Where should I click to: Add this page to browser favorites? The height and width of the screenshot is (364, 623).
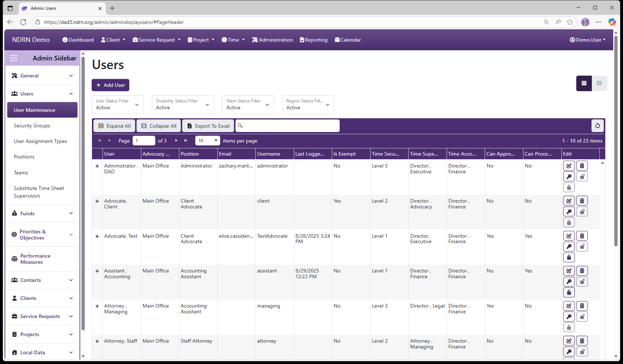pyautogui.click(x=570, y=22)
